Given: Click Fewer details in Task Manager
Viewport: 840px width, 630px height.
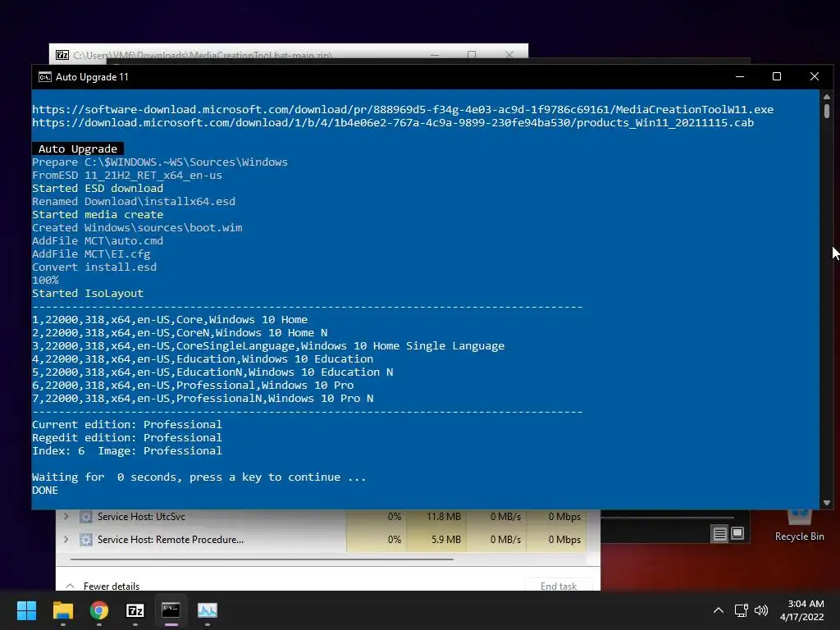Looking at the screenshot, I should [x=112, y=586].
